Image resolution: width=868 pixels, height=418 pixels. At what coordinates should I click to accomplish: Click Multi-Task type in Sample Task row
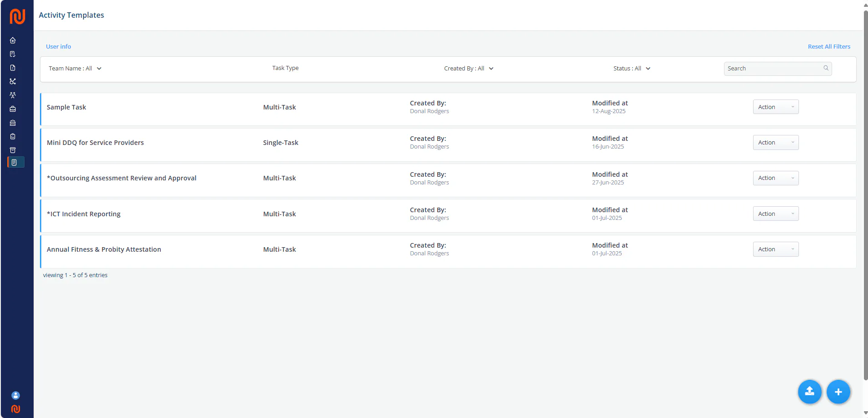[279, 107]
